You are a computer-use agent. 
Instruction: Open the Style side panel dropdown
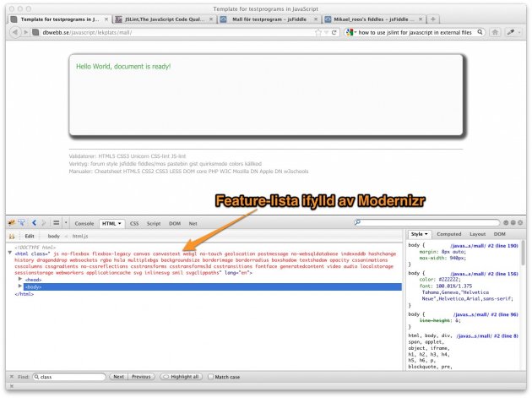point(426,234)
